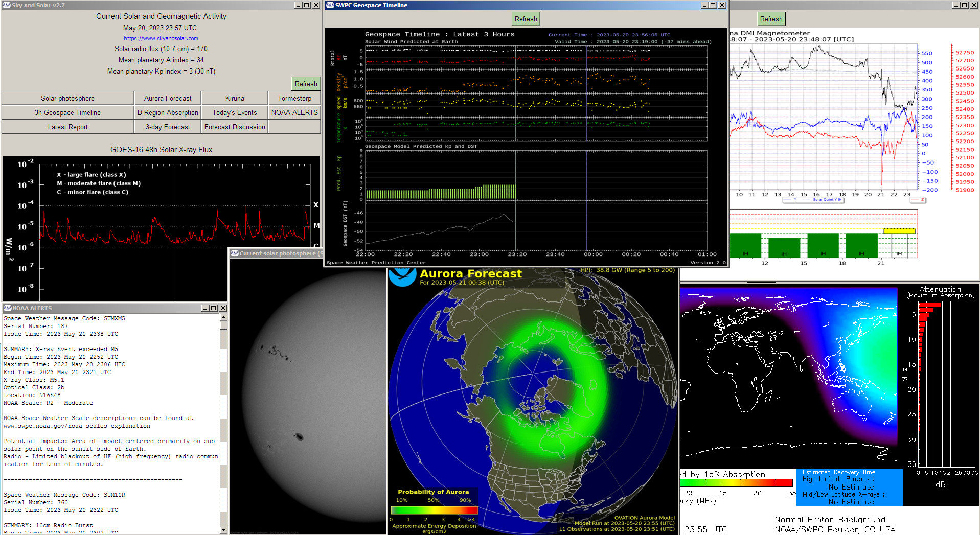The height and width of the screenshot is (535, 980).
Task: Click the GOES-16 X-ray flux chart
Action: click(x=162, y=228)
